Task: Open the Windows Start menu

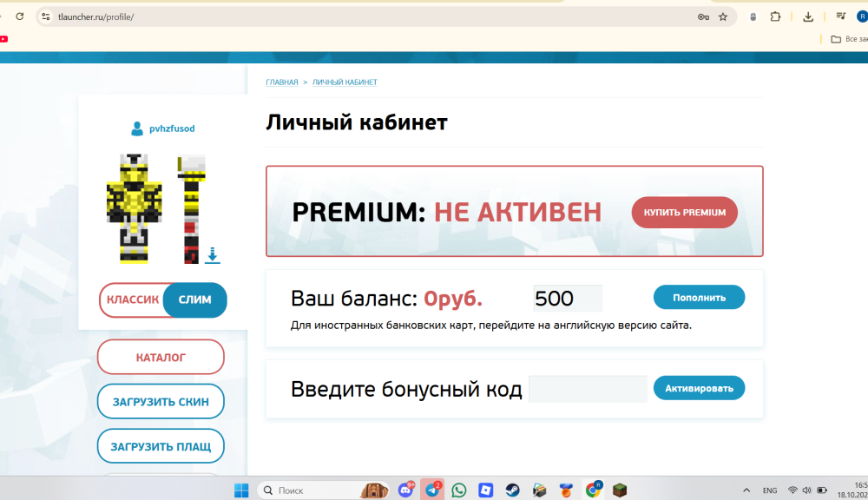Action: click(241, 490)
